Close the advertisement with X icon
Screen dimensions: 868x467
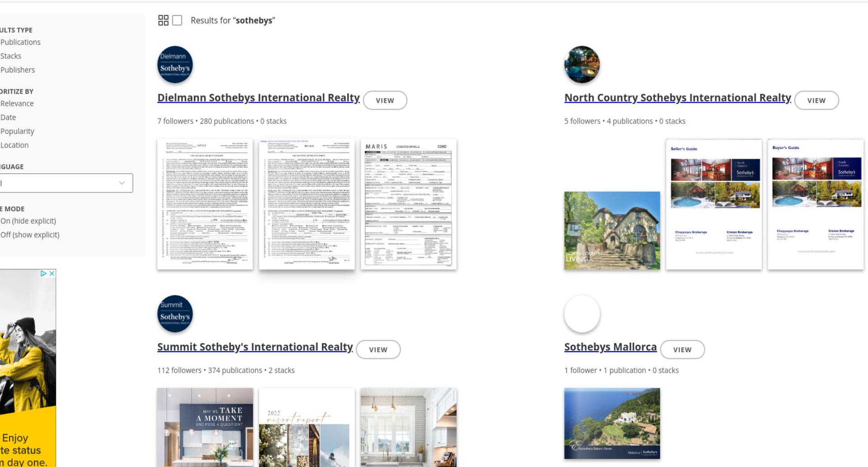[52, 273]
